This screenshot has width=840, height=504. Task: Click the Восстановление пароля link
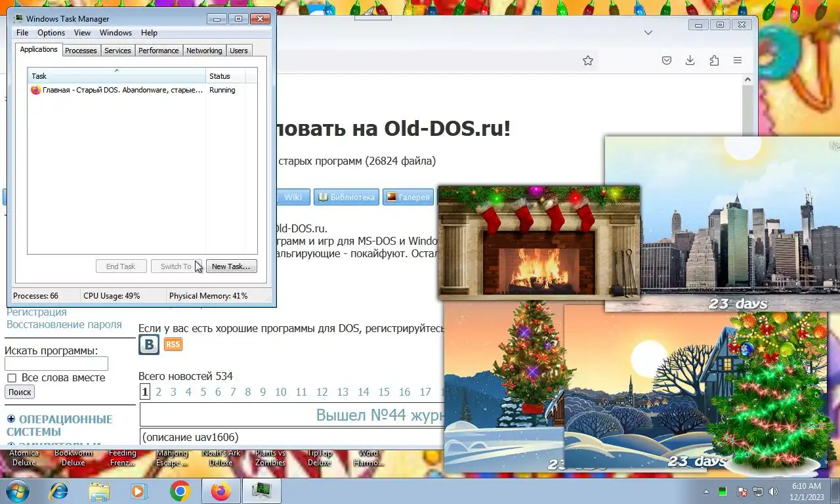click(64, 324)
